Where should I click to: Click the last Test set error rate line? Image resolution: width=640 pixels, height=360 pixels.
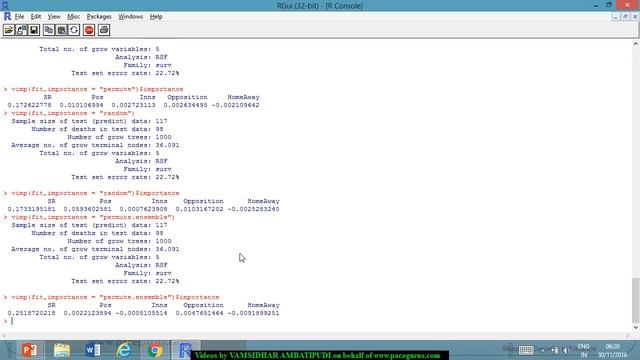point(125,281)
